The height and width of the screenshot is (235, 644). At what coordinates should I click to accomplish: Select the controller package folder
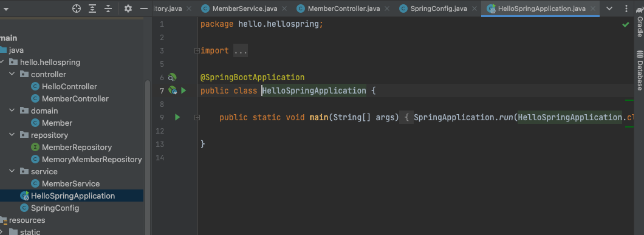pyautogui.click(x=49, y=75)
